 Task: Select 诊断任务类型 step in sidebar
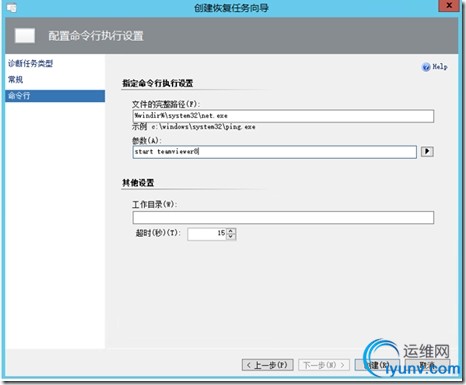coord(30,63)
